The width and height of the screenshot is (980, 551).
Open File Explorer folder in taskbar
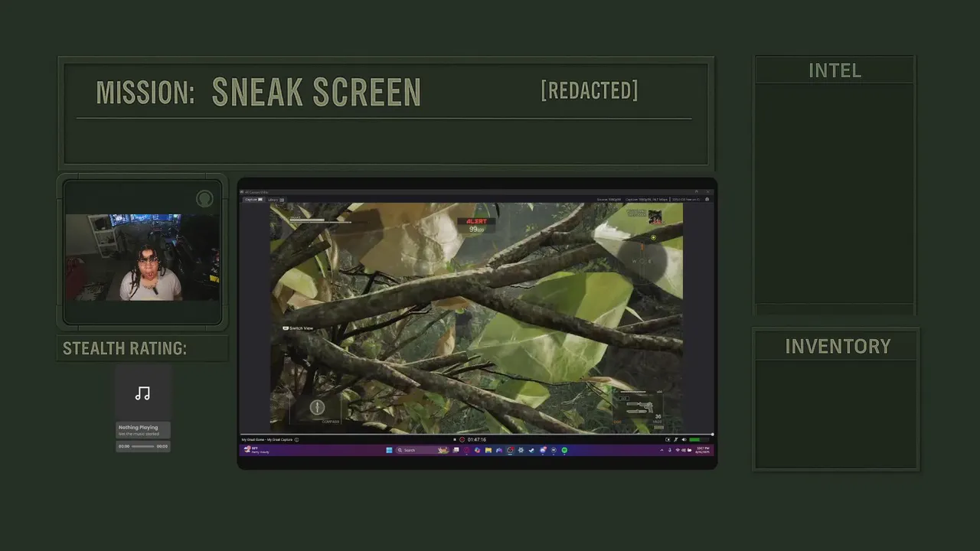[488, 450]
